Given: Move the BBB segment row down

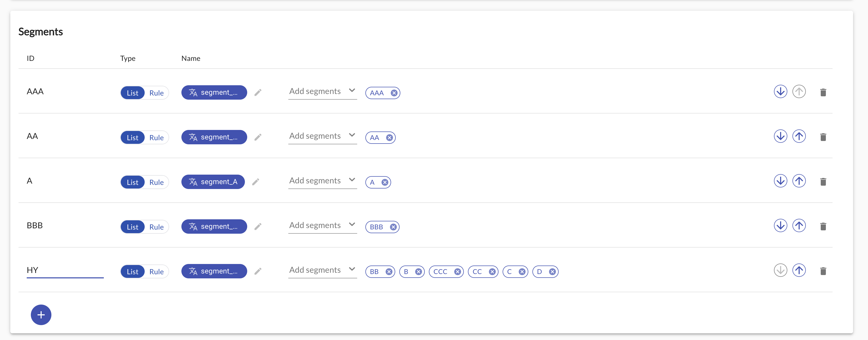Looking at the screenshot, I should pos(780,225).
